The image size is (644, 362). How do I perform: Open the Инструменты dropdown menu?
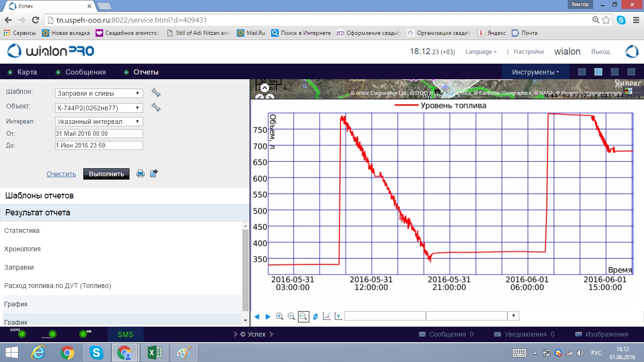coord(535,72)
